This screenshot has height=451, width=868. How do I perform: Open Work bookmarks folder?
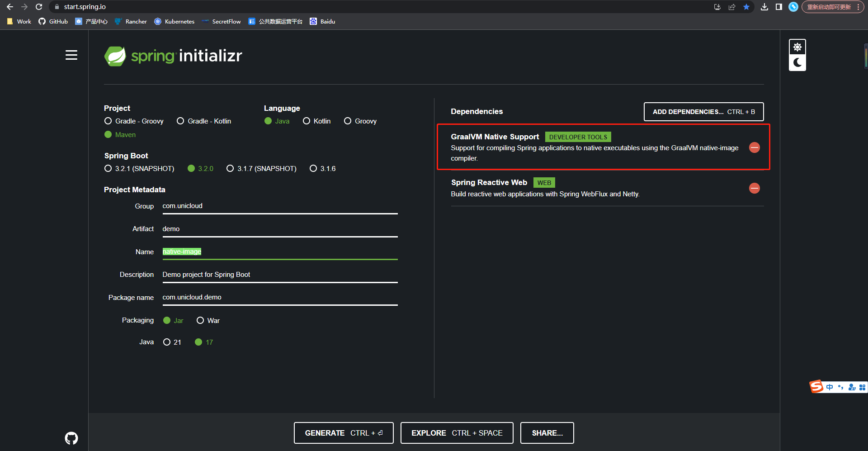coord(19,21)
